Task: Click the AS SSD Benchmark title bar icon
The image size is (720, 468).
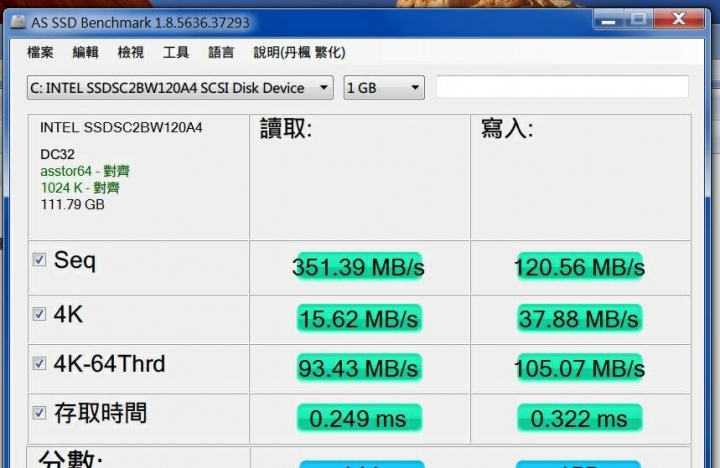Action: click(18, 22)
